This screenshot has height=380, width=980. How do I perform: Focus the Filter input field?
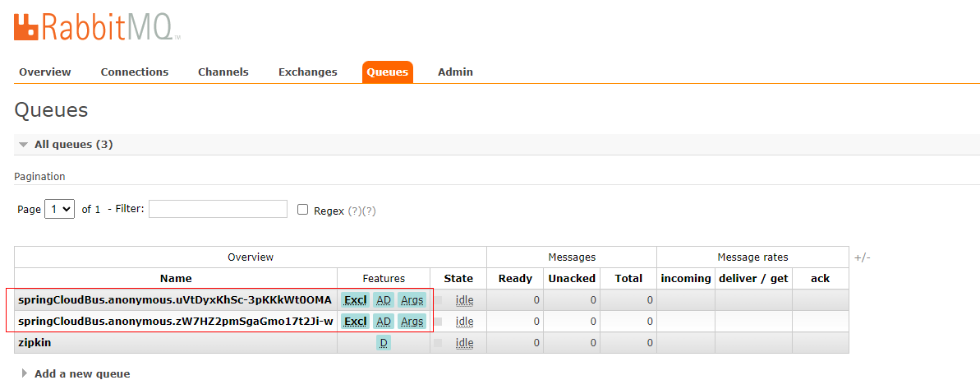219,209
